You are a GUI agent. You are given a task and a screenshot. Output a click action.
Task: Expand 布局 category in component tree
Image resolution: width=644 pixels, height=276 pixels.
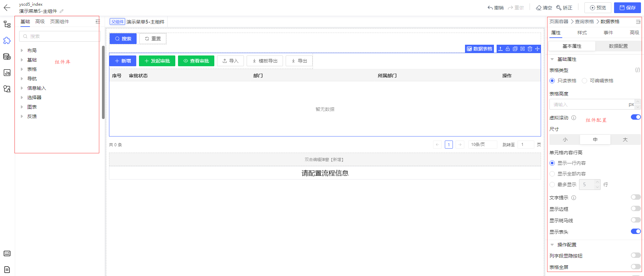[22, 50]
